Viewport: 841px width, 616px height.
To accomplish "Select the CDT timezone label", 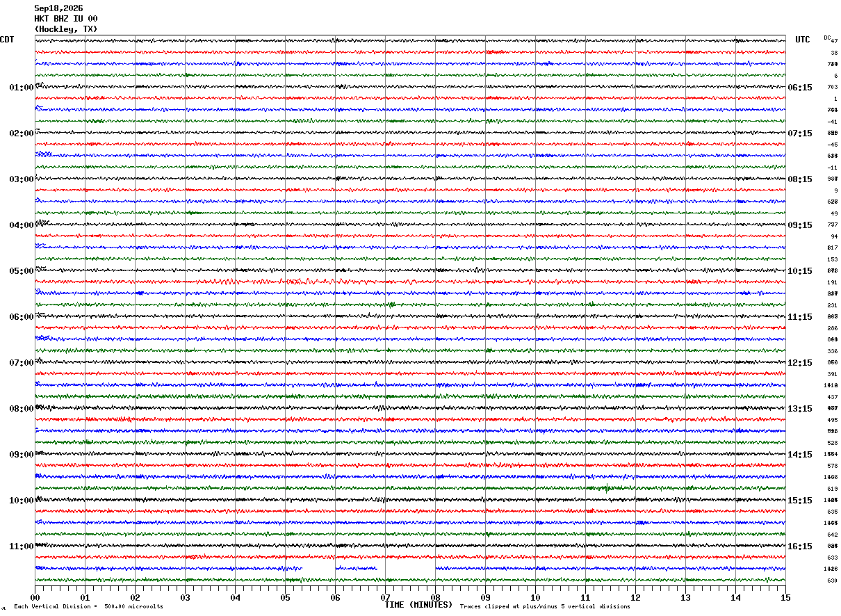I will click(x=7, y=40).
